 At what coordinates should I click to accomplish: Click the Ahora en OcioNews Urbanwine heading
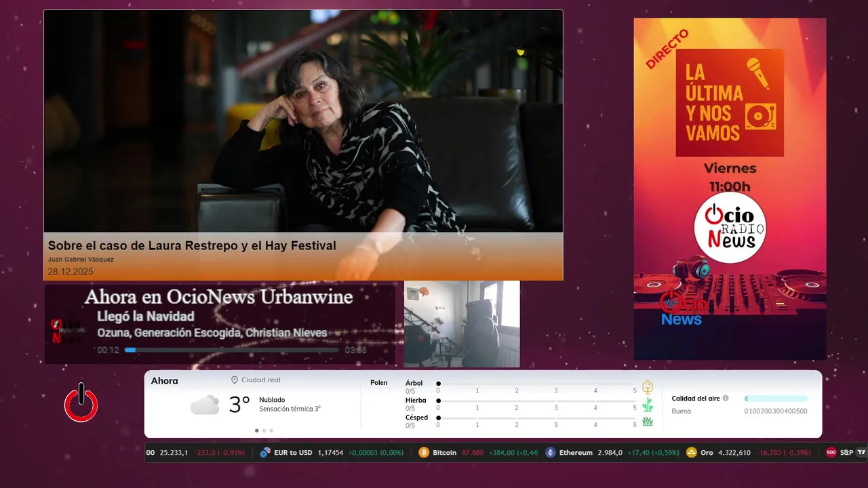tap(219, 297)
